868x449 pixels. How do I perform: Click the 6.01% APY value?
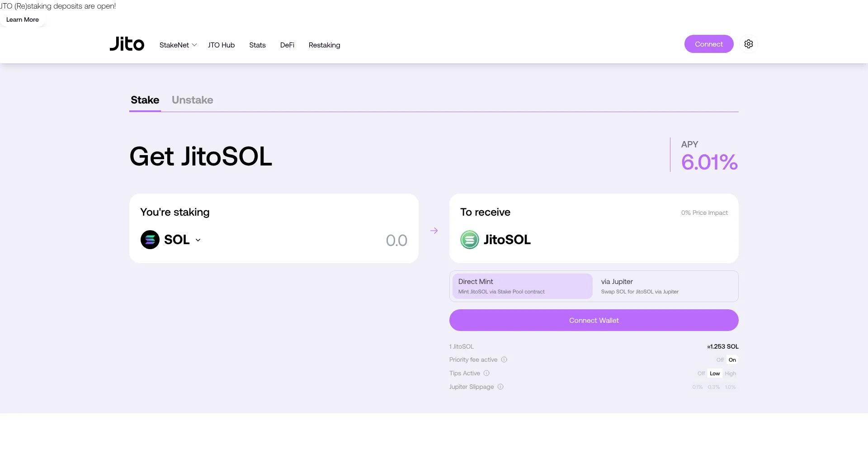[x=709, y=162]
